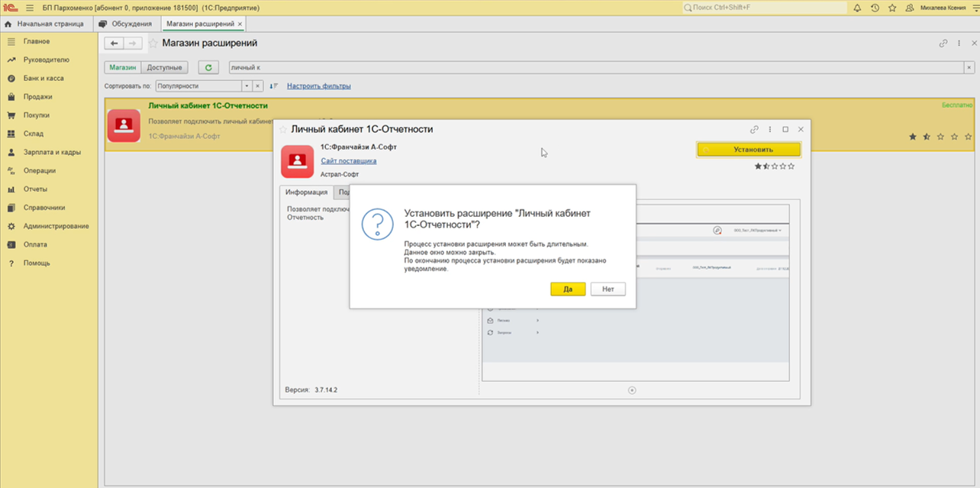The width and height of the screenshot is (980, 488).
Task: Open the more options dots on Магазин расширений page
Action: [x=959, y=44]
